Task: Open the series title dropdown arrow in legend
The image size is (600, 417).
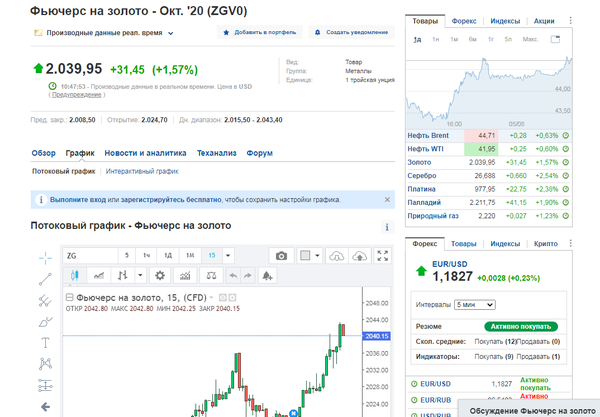Action: pyautogui.click(x=211, y=297)
